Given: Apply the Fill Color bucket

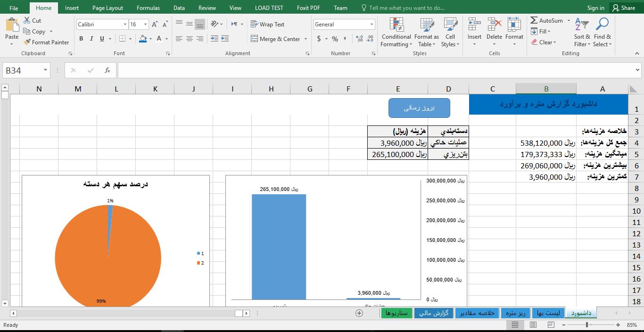Looking at the screenshot, I should 143,39.
